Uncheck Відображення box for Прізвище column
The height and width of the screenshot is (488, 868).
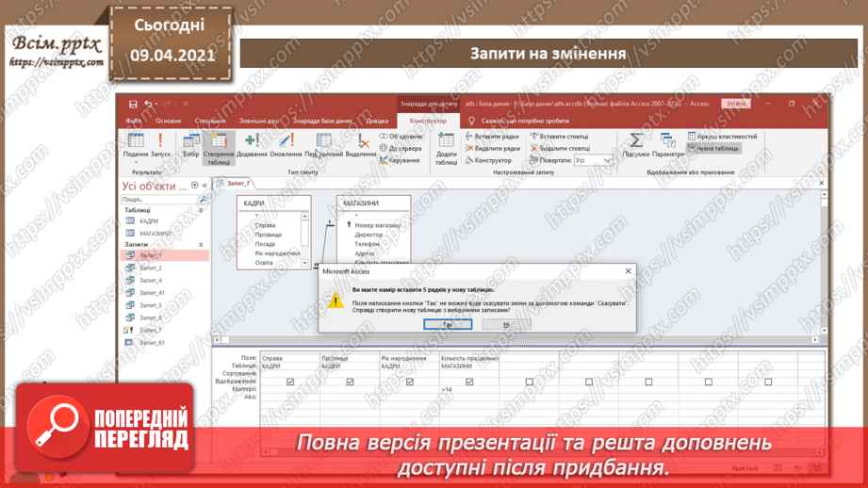coord(350,382)
